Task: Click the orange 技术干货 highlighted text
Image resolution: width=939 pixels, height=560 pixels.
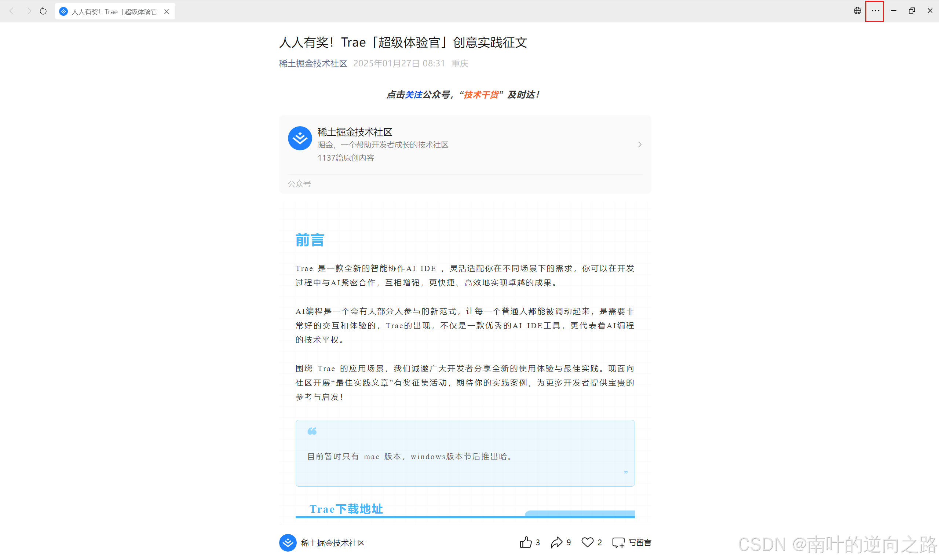Action: (481, 95)
